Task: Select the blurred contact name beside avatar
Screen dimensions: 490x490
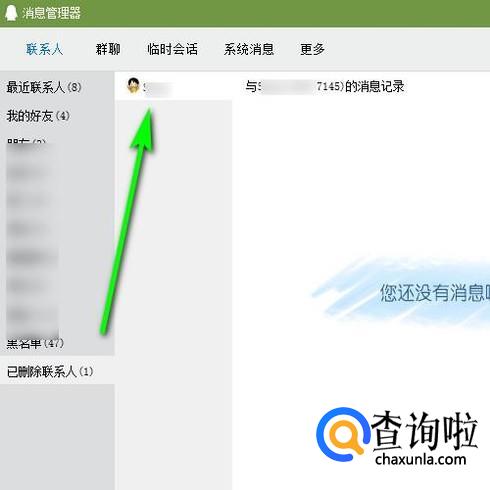Action: (x=158, y=88)
